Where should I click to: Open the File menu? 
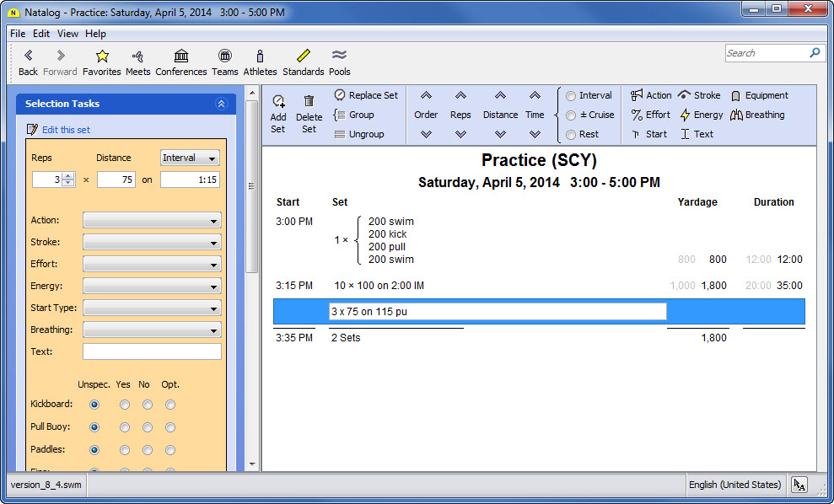pos(18,34)
